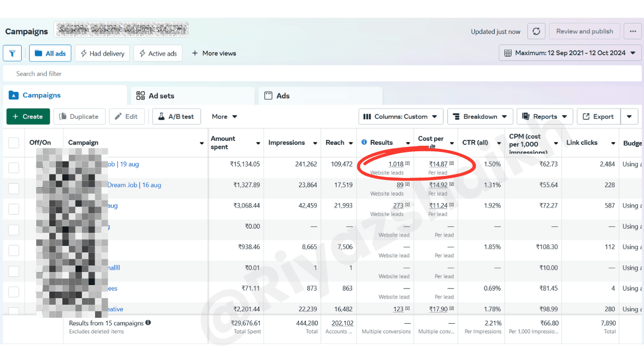Click the green Create button
This screenshot has width=644, height=362.
(28, 117)
